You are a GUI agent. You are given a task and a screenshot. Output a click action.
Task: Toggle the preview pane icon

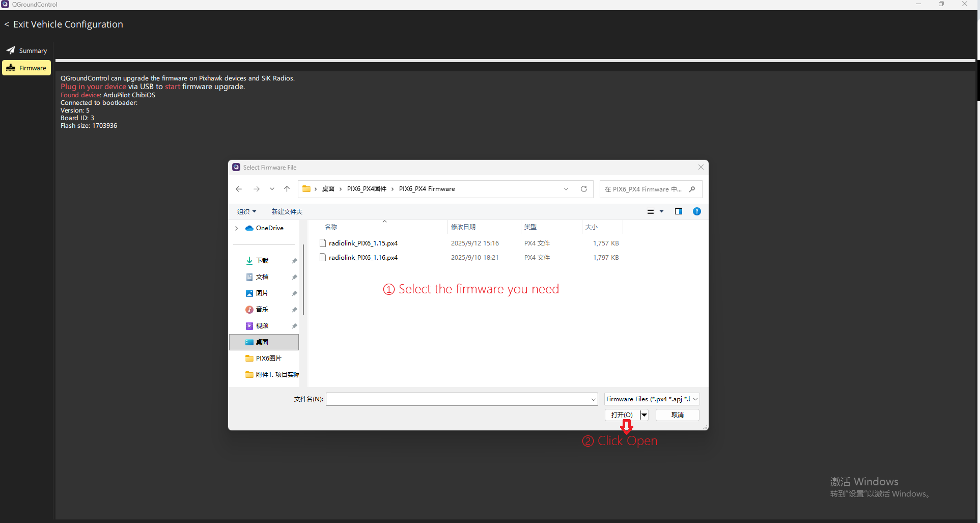pos(679,211)
